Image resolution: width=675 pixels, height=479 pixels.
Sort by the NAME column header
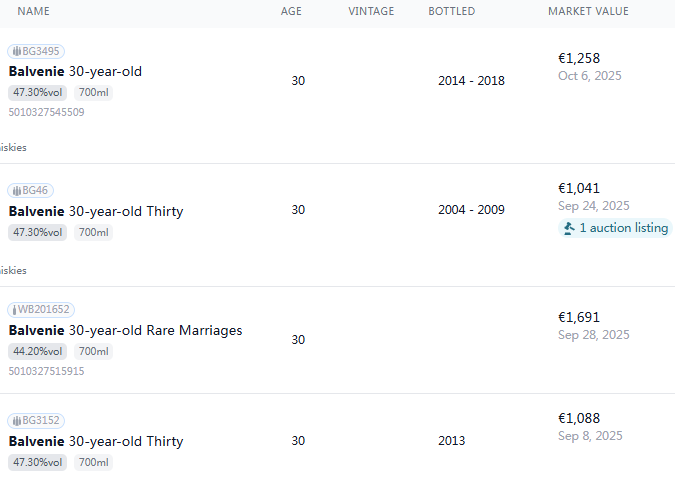(x=34, y=11)
